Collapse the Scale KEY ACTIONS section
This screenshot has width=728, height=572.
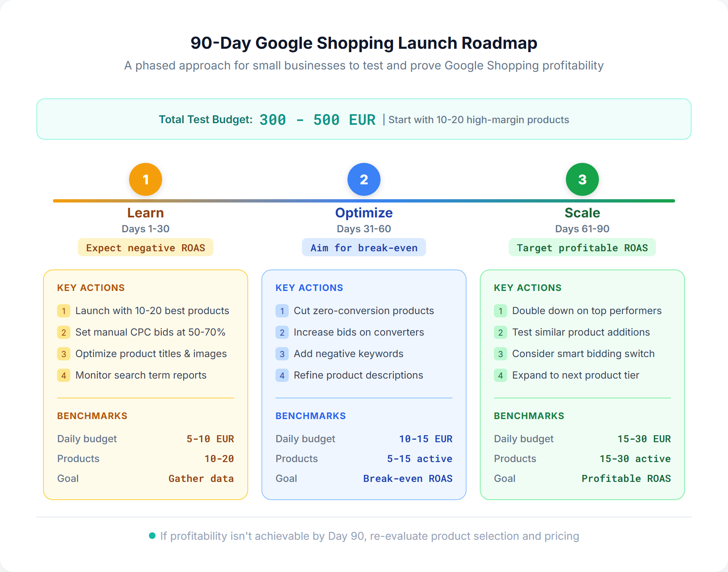528,288
